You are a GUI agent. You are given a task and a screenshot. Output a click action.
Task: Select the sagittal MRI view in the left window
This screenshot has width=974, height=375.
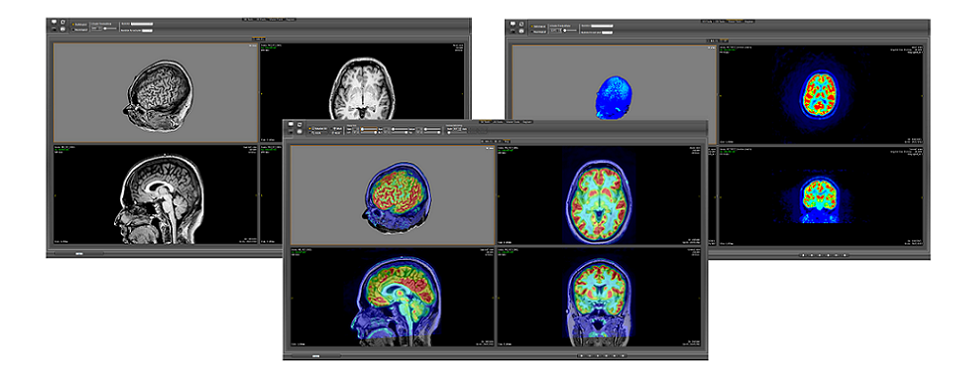point(155,194)
